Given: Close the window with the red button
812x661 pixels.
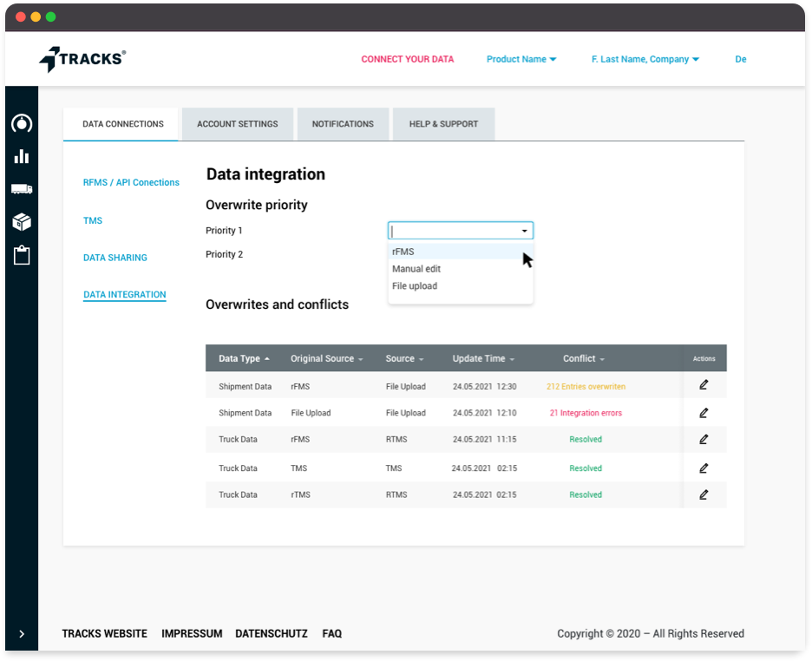Looking at the screenshot, I should click(x=21, y=17).
